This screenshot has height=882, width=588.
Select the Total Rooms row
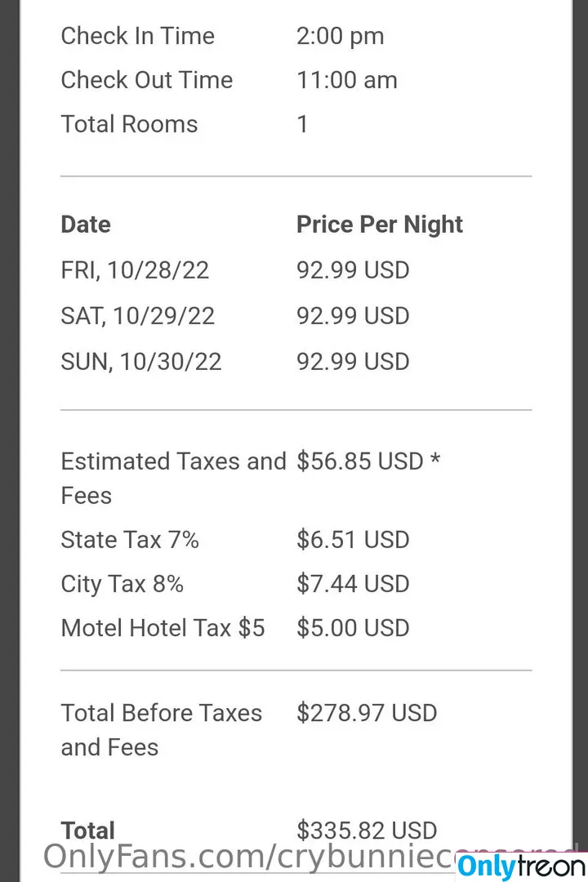coord(296,124)
